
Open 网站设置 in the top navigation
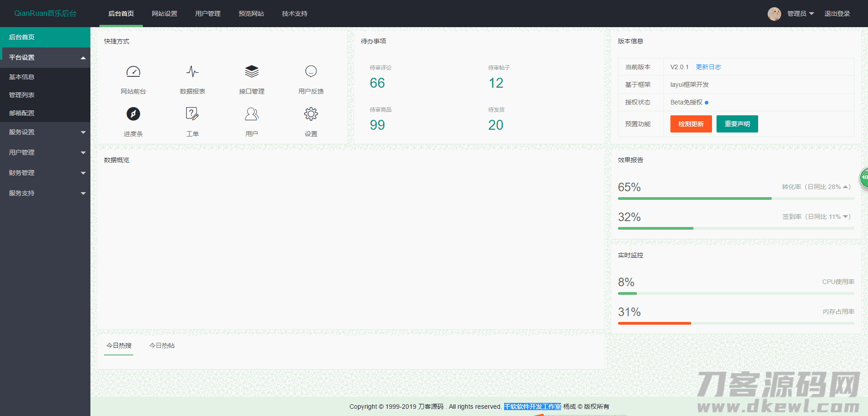click(x=165, y=14)
